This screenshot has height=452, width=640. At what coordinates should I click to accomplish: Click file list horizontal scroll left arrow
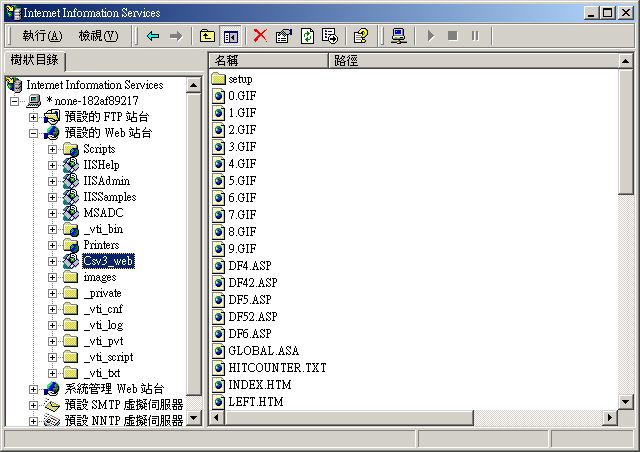[218, 418]
